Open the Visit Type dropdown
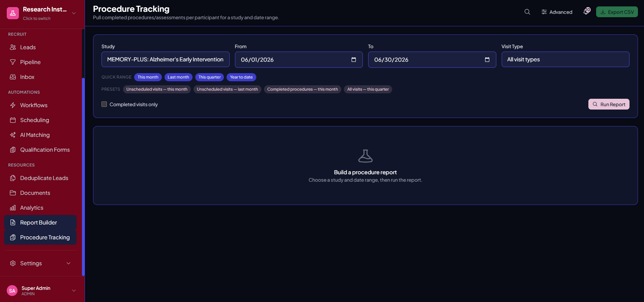Image resolution: width=644 pixels, height=302 pixels. coord(565,59)
